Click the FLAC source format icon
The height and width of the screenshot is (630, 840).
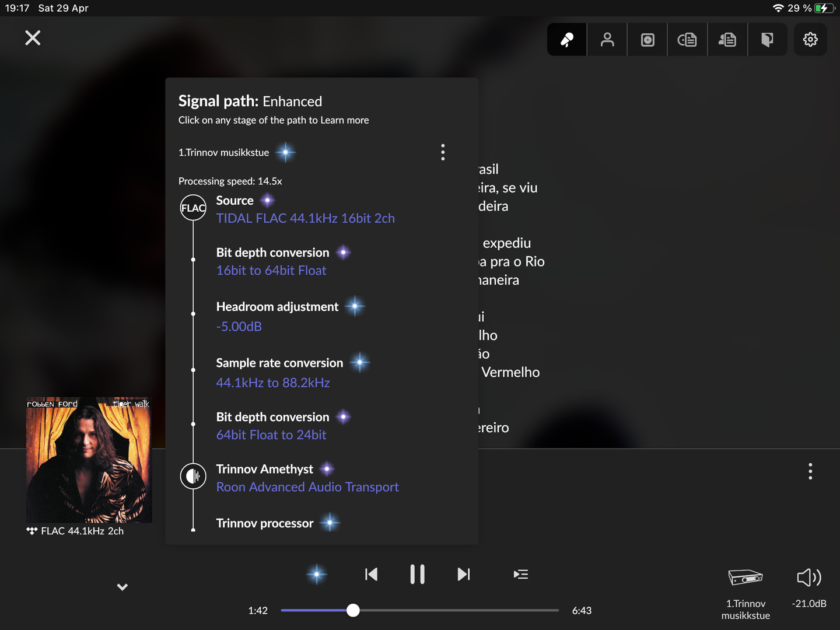coord(193,208)
